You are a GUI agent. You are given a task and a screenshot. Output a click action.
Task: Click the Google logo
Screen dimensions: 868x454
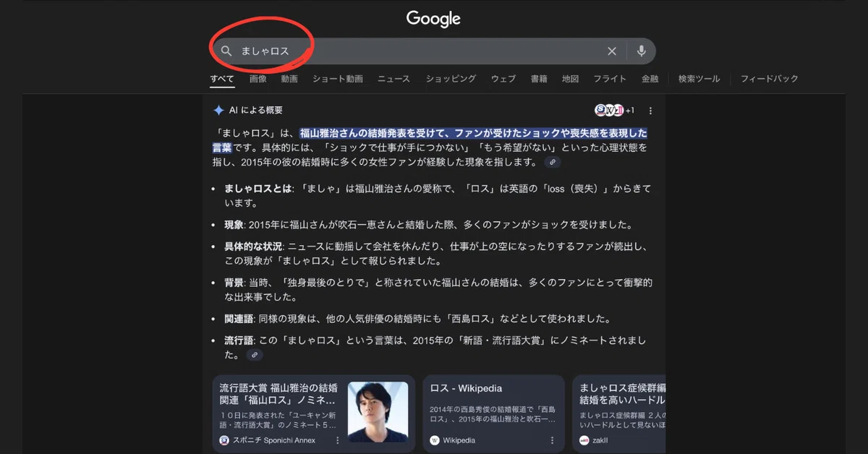[x=433, y=18]
